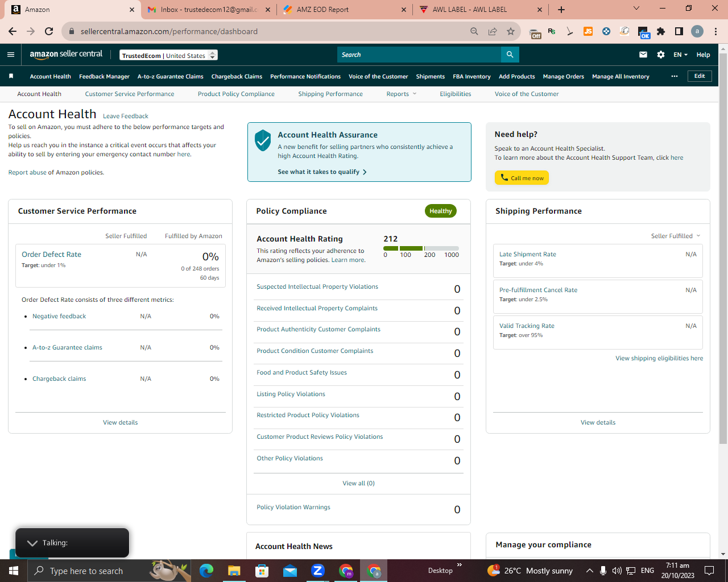Screen dimensions: 728x582
Task: Expand the Talking panel chevron
Action: [32, 543]
